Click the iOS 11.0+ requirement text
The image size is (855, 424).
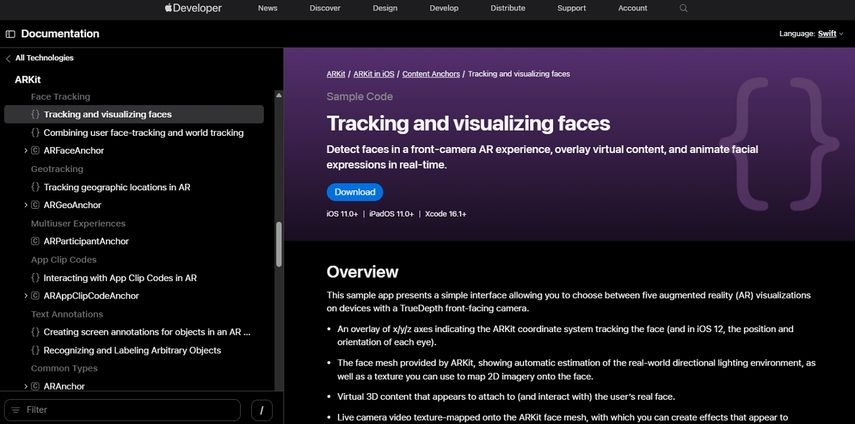point(342,214)
